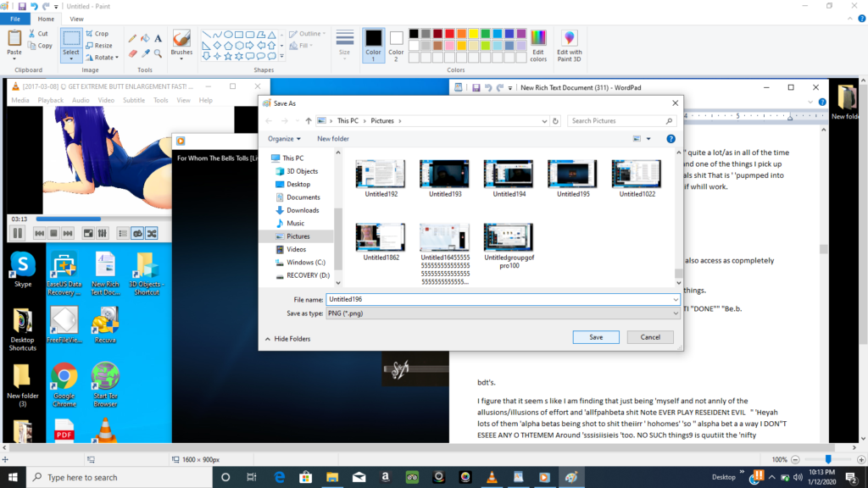Select the Pencil tool in Paint
This screenshot has height=488, width=868.
132,38
